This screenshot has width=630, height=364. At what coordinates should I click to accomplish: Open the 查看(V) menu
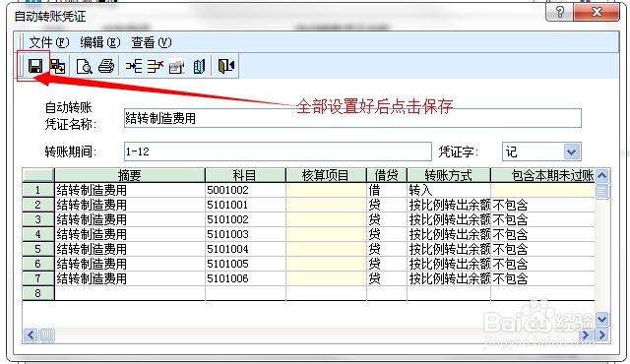152,42
